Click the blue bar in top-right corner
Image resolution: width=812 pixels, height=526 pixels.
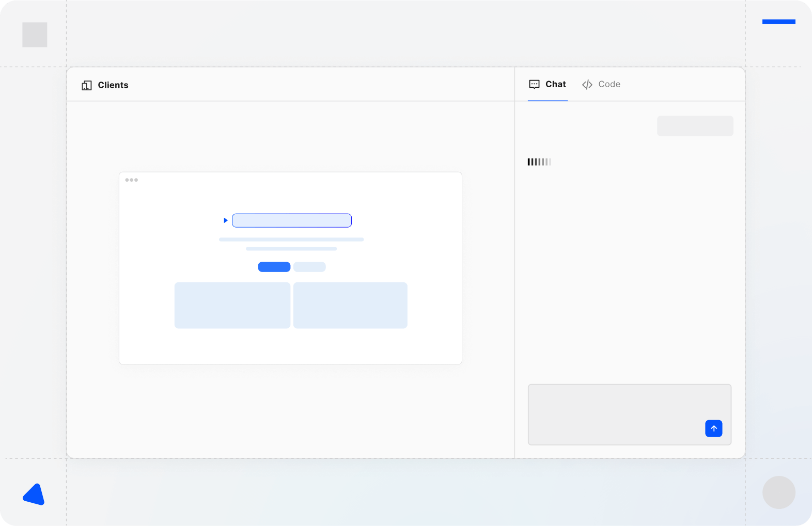[x=778, y=22]
